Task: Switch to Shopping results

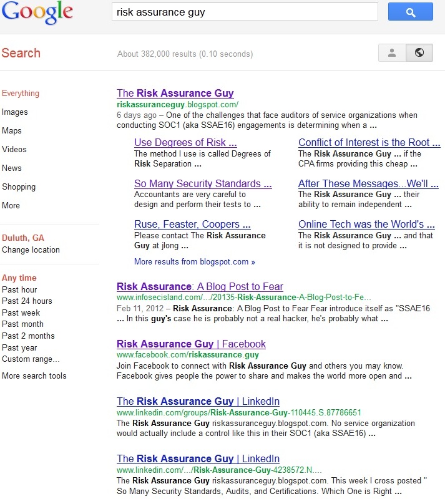Action: [19, 187]
